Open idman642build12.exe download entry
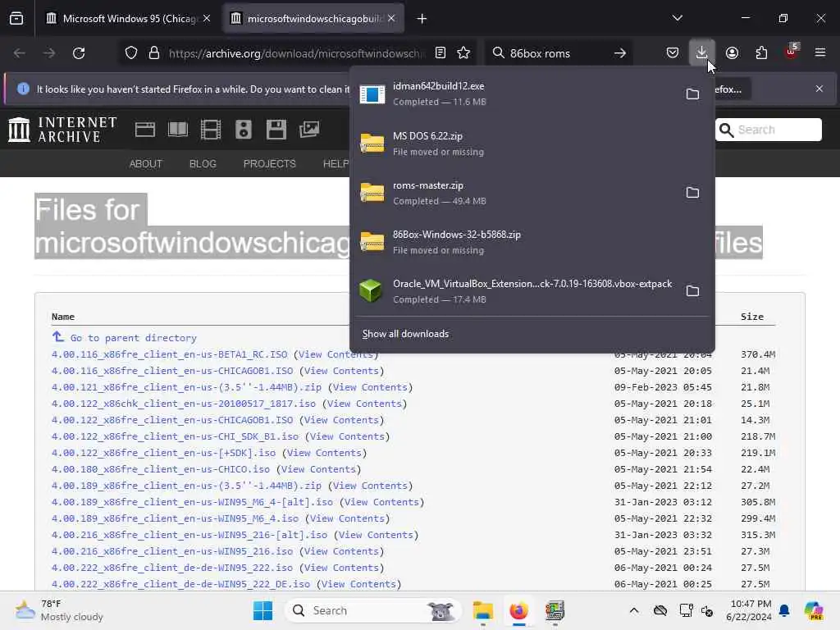 514,94
